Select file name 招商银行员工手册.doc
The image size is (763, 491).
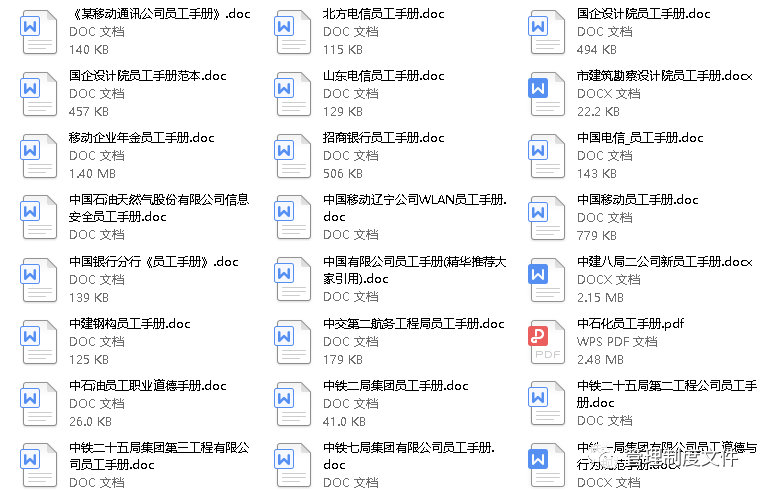(383, 137)
